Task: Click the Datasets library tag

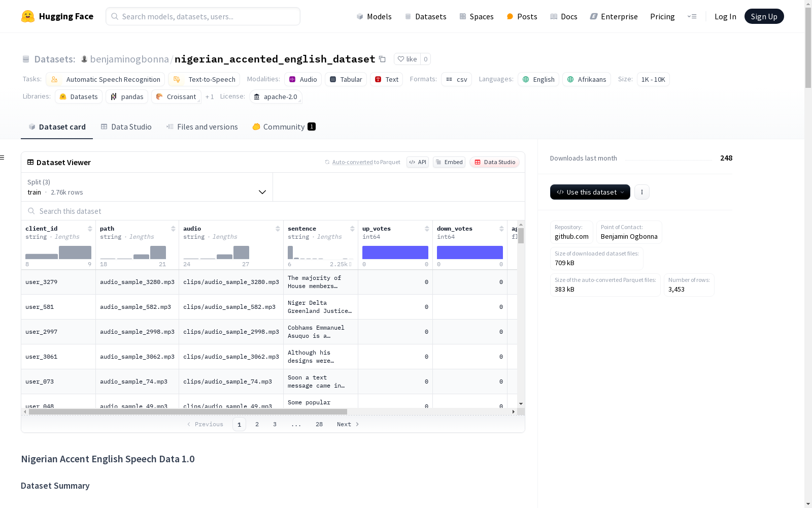Action: click(79, 97)
